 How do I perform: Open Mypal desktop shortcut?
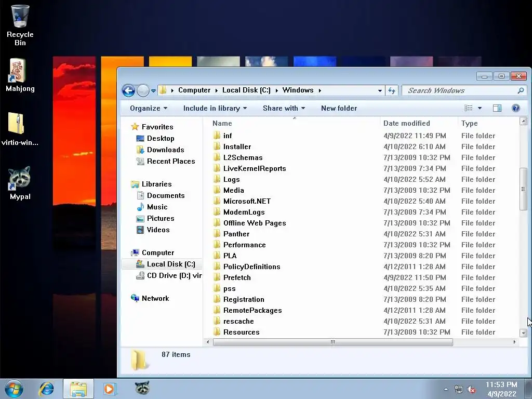coord(20,182)
